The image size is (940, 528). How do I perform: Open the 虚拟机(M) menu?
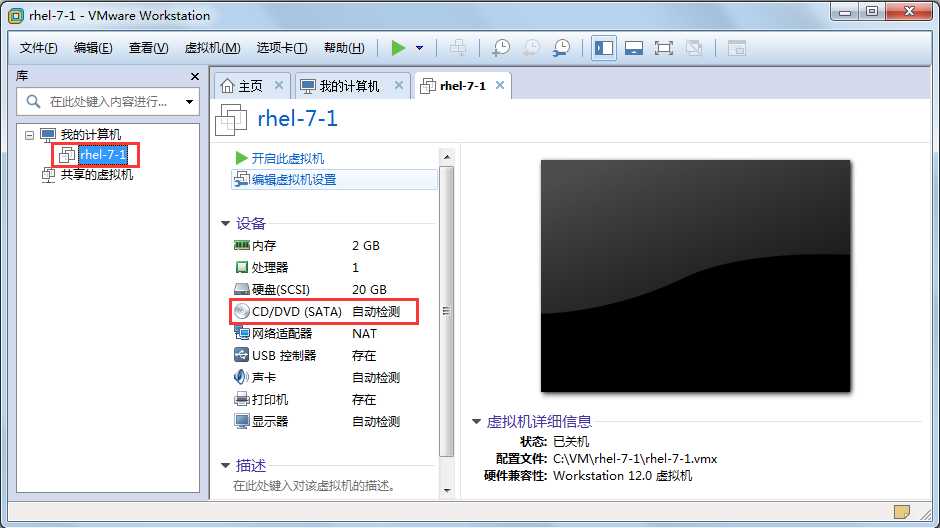(212, 47)
